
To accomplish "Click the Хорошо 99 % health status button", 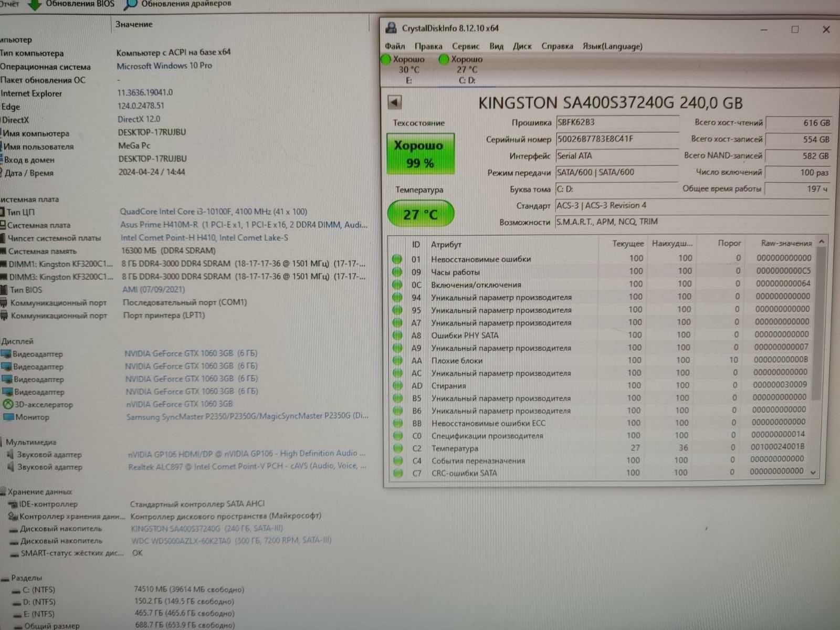I will (x=421, y=154).
